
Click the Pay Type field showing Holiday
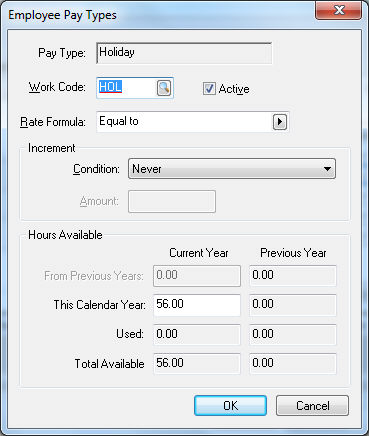point(184,53)
